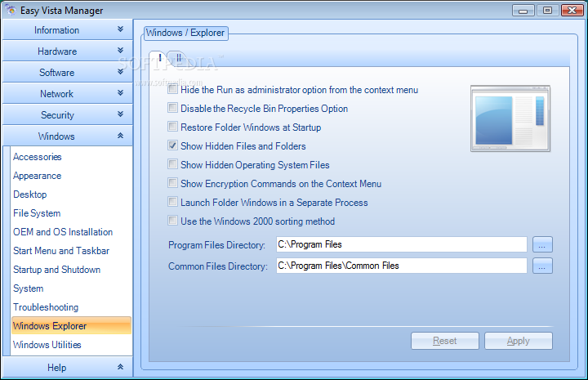Enable Show Hidden Operating System Files
This screenshot has width=588, height=380.
[172, 164]
